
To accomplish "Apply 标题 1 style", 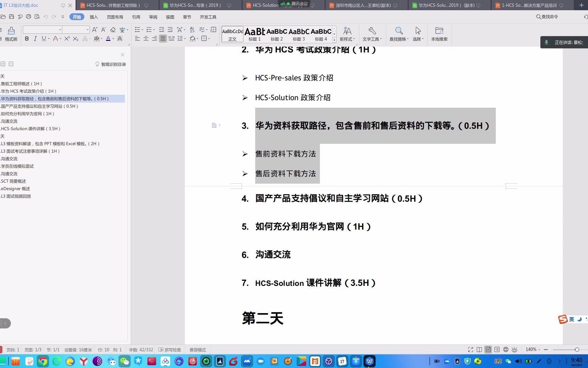I will [255, 34].
